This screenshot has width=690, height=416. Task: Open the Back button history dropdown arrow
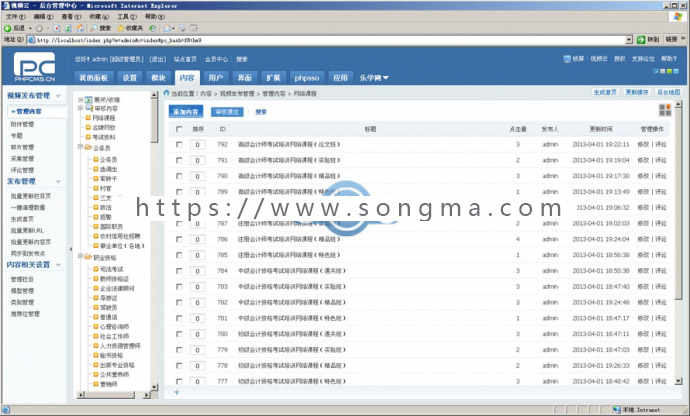(30, 28)
